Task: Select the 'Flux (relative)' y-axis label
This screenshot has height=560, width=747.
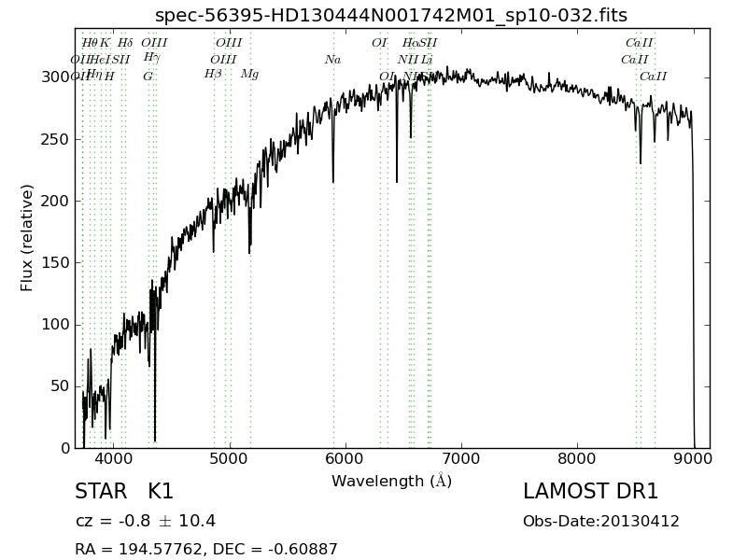Action: [x=26, y=238]
